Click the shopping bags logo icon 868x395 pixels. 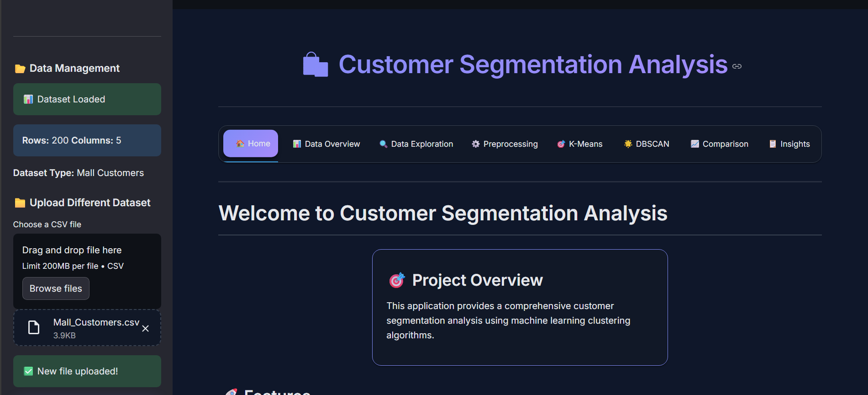(x=316, y=64)
